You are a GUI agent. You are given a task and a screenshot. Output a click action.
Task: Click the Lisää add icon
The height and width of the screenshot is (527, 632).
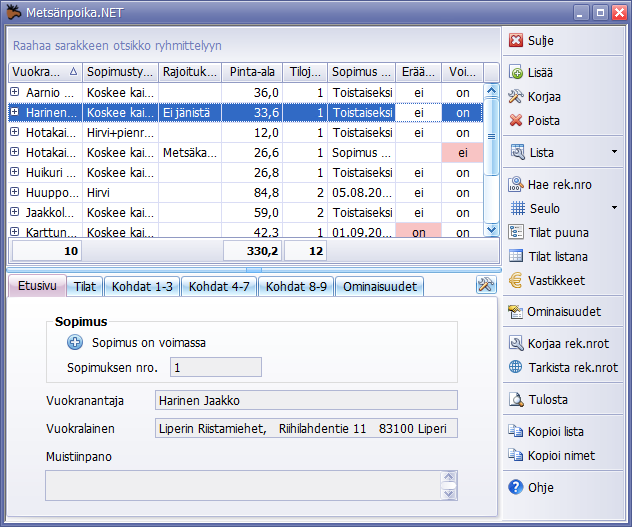tap(516, 73)
